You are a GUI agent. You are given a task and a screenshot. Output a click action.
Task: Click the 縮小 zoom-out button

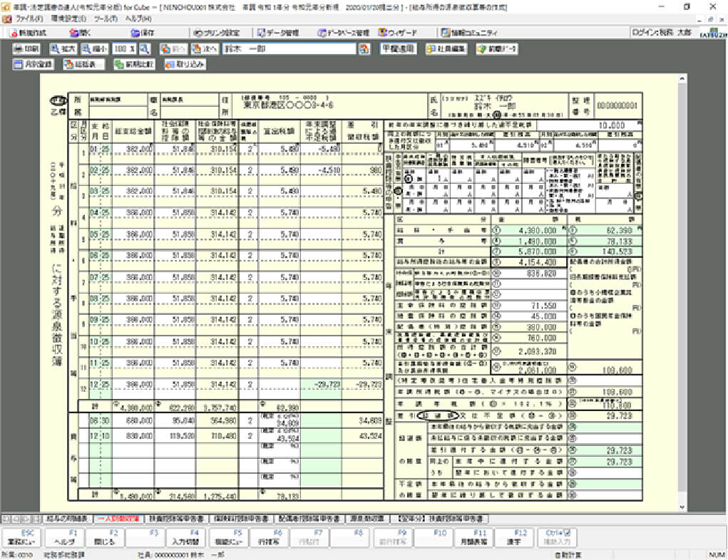coord(95,48)
